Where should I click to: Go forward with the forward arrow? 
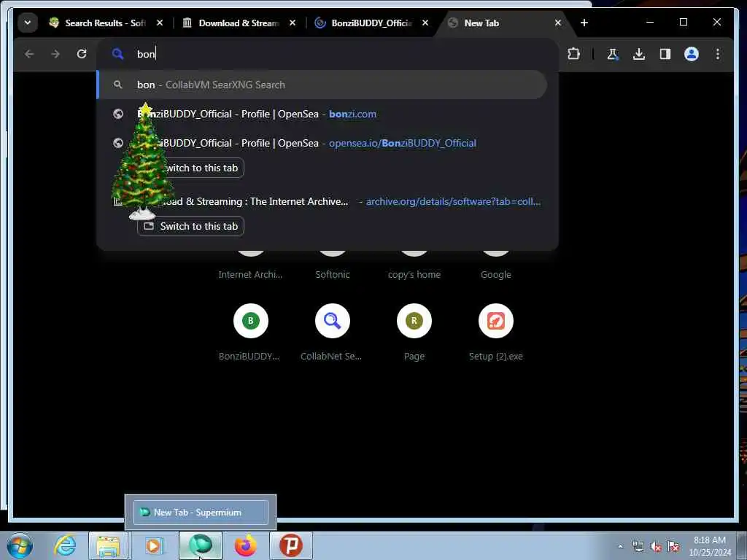[x=55, y=54]
